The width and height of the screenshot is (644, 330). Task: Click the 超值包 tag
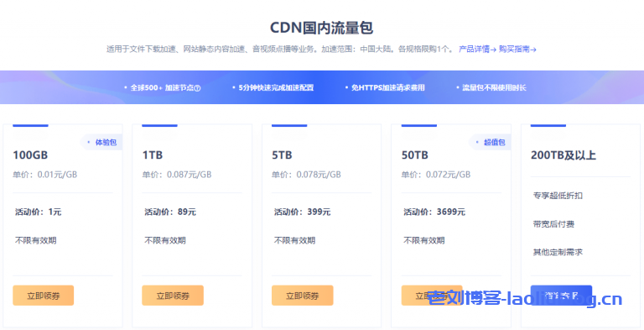[490, 143]
